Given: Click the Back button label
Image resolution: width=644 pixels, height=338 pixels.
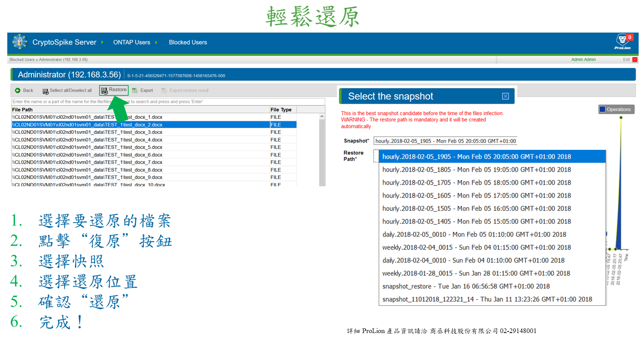Looking at the screenshot, I should (28, 90).
